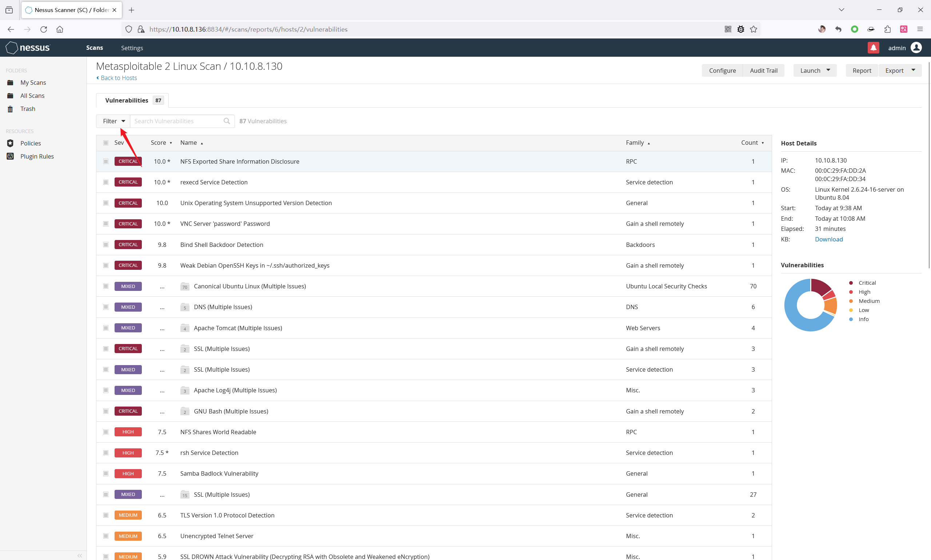The width and height of the screenshot is (931, 560).
Task: Select the Vulnerabilities tab
Action: [132, 100]
